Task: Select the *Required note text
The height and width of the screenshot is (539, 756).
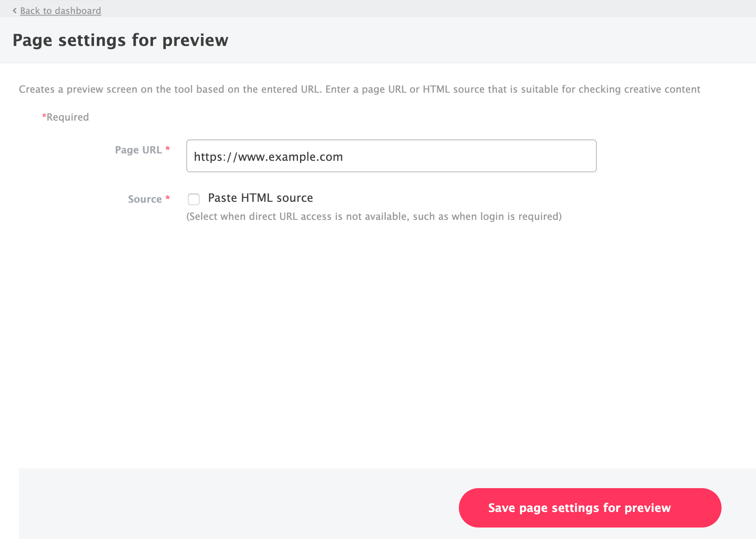Action: [x=68, y=117]
